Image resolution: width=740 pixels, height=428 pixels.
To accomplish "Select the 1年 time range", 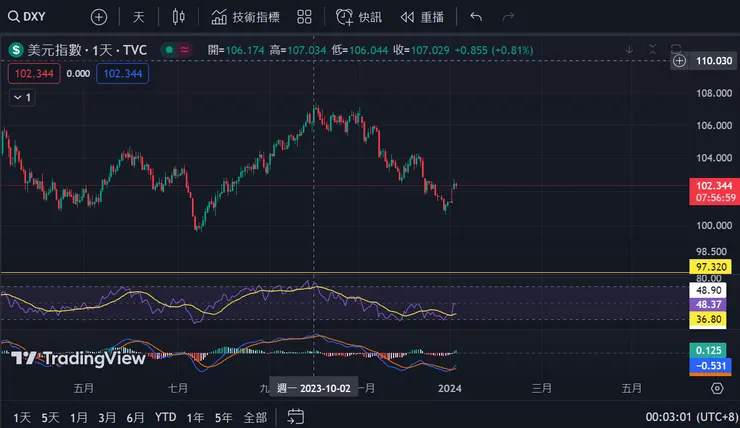I will (195, 418).
